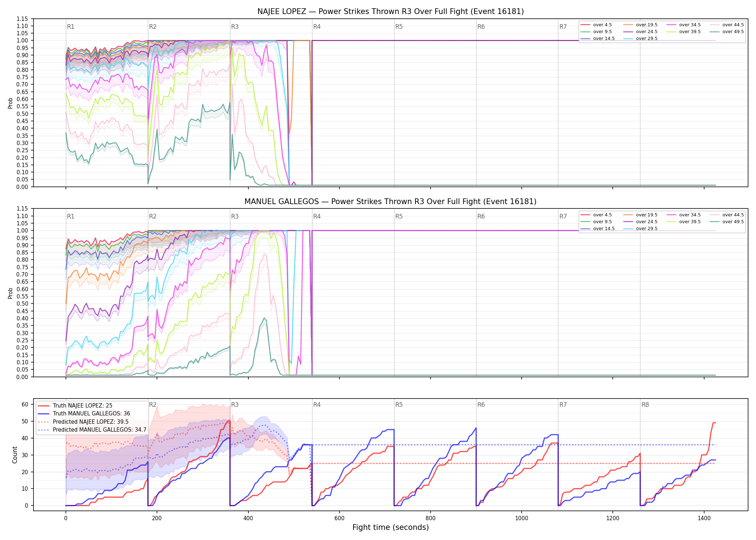Click the R6 round marker in Gallegos chart
This screenshot has height=540, width=756.
point(481,216)
